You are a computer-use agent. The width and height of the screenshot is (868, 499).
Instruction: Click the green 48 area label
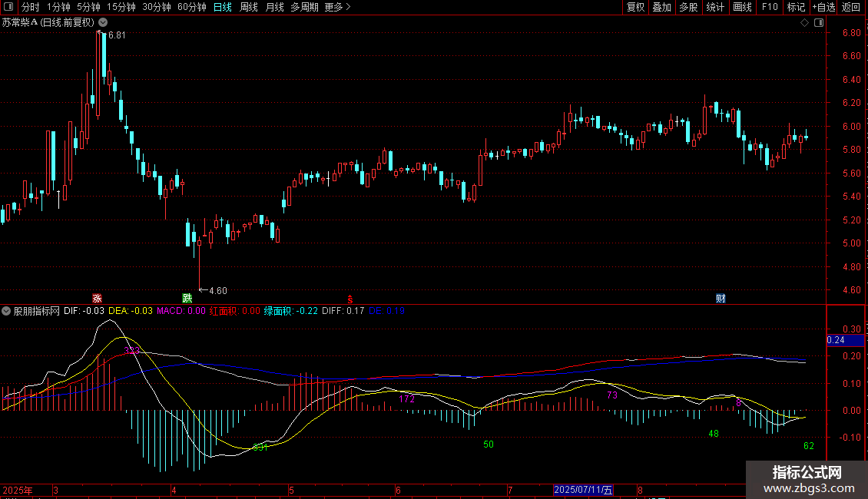(714, 434)
